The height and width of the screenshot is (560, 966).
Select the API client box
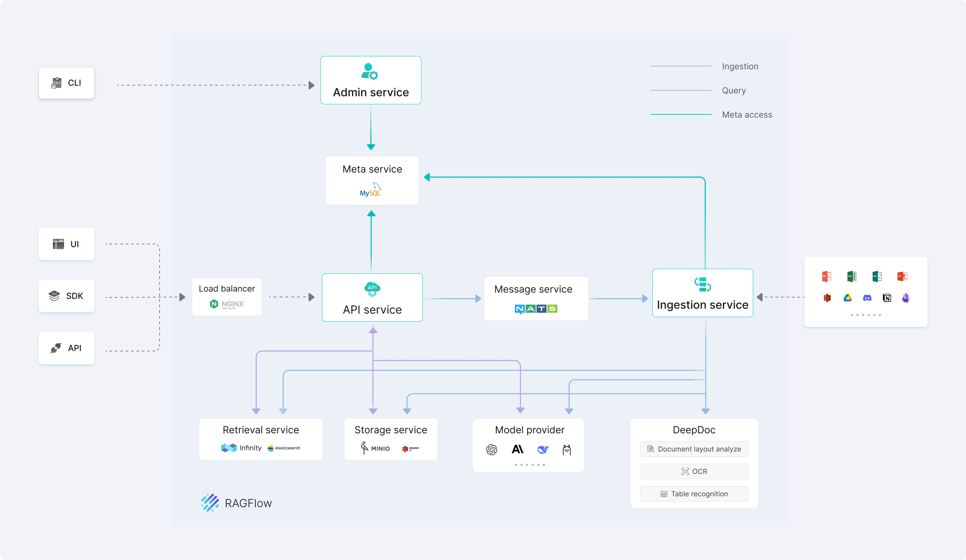point(66,348)
